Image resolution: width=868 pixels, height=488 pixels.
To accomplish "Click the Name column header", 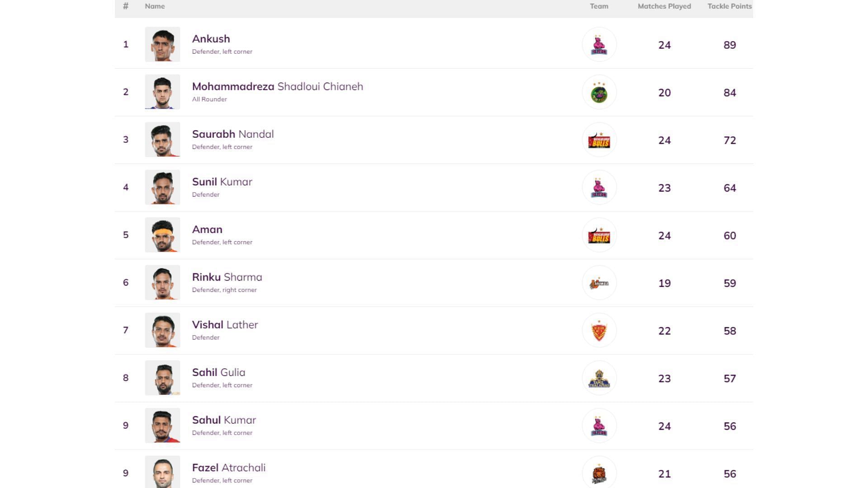I will [155, 6].
